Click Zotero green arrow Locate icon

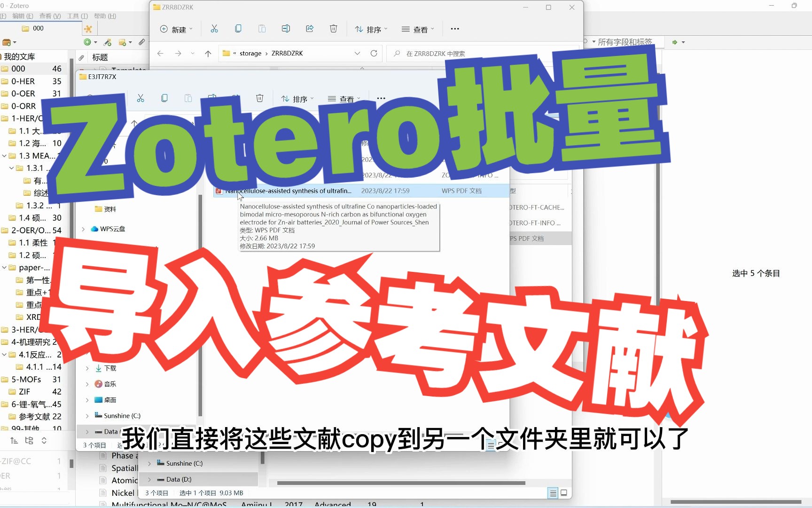click(x=678, y=42)
